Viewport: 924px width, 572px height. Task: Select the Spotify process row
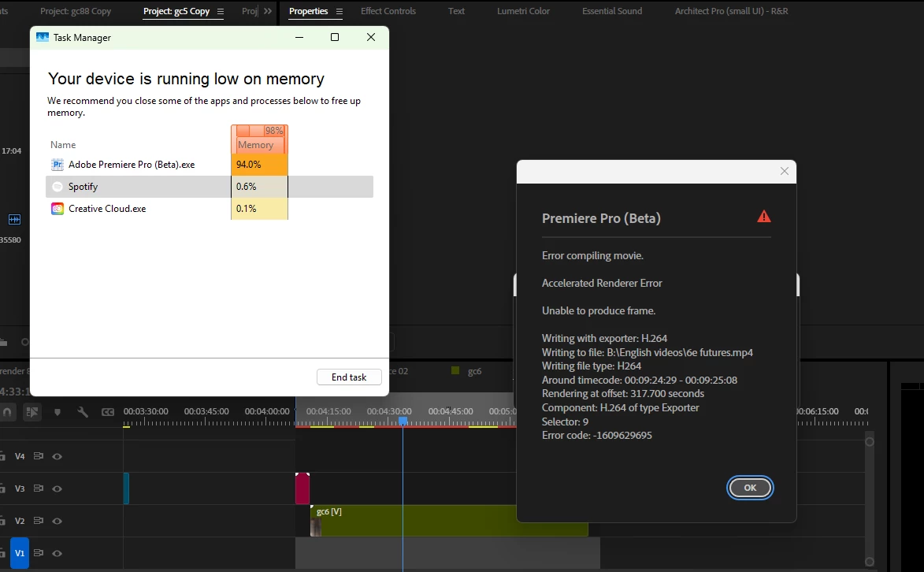point(210,187)
